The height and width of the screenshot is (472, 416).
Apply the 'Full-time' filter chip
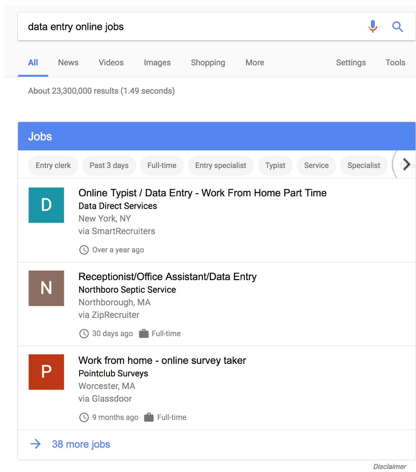pyautogui.click(x=162, y=165)
